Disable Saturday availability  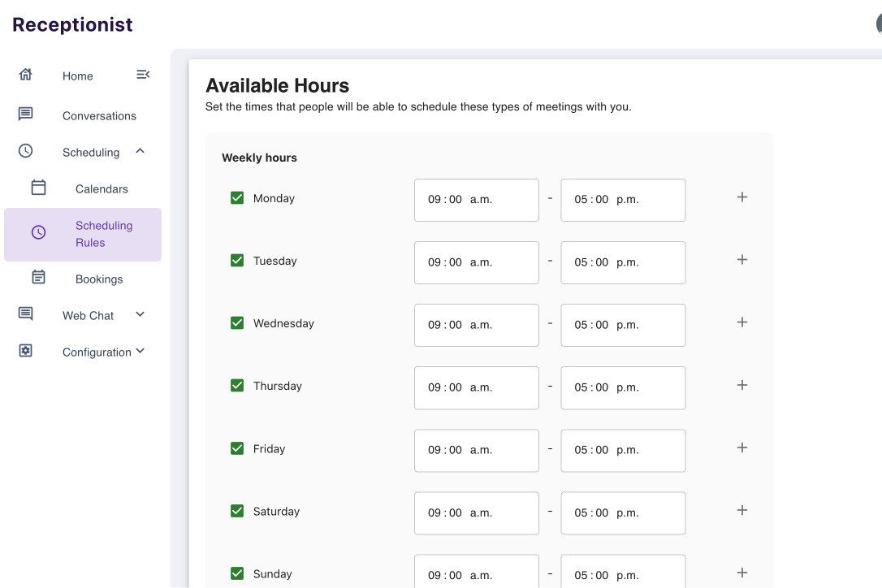coord(237,510)
